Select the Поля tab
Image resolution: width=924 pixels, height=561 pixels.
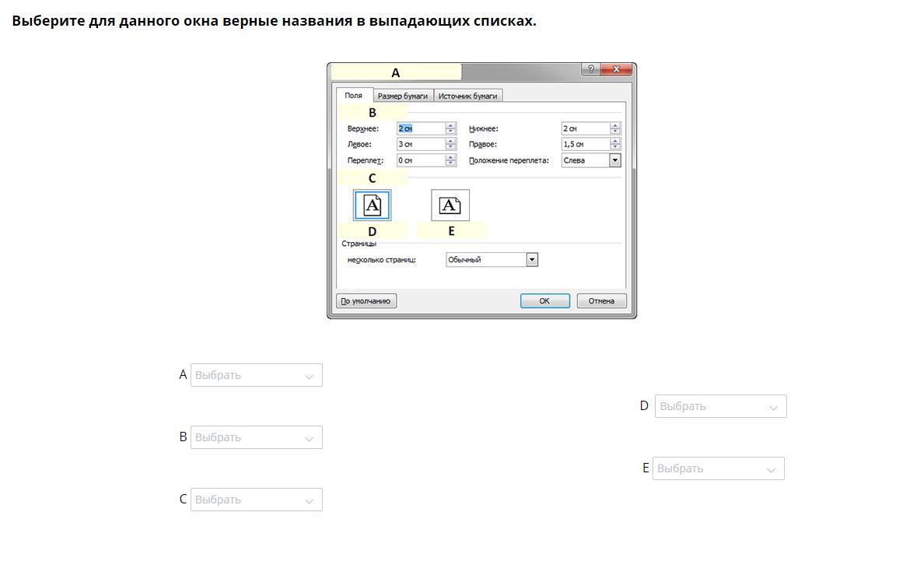354,95
